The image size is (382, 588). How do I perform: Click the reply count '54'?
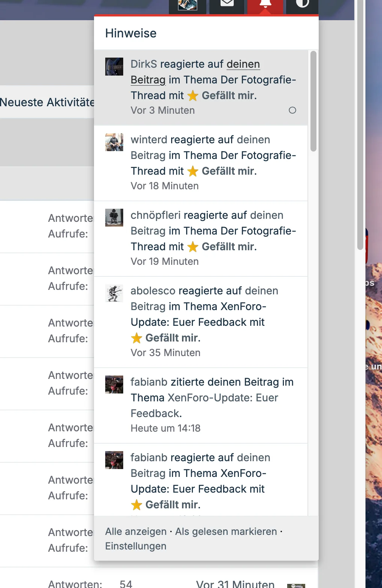coord(126,584)
